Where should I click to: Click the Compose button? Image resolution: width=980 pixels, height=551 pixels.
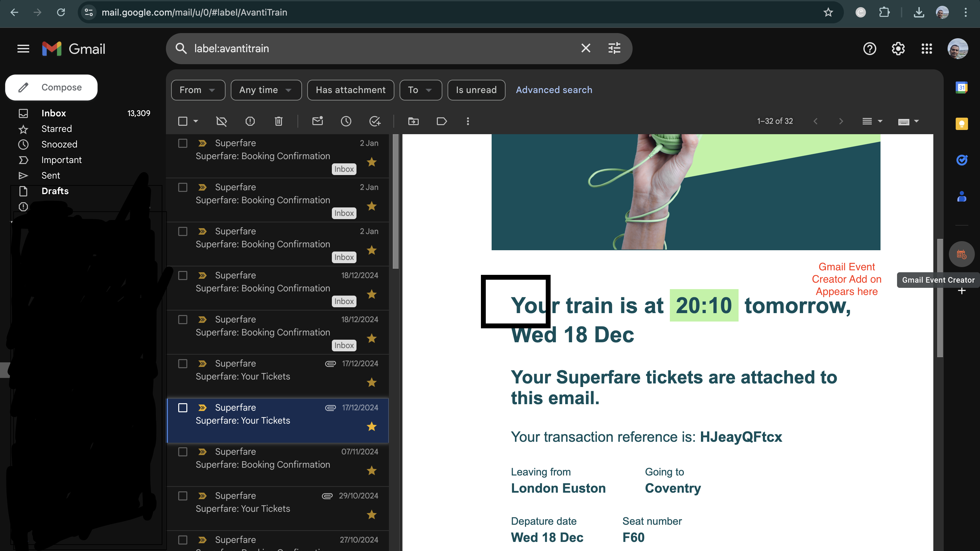pyautogui.click(x=51, y=88)
